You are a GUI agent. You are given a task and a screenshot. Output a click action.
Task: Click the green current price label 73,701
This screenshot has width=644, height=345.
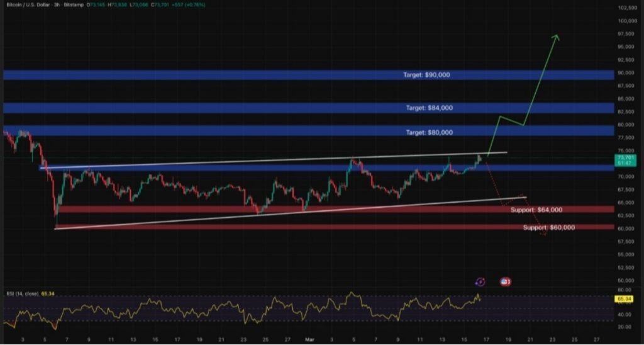[x=622, y=157]
